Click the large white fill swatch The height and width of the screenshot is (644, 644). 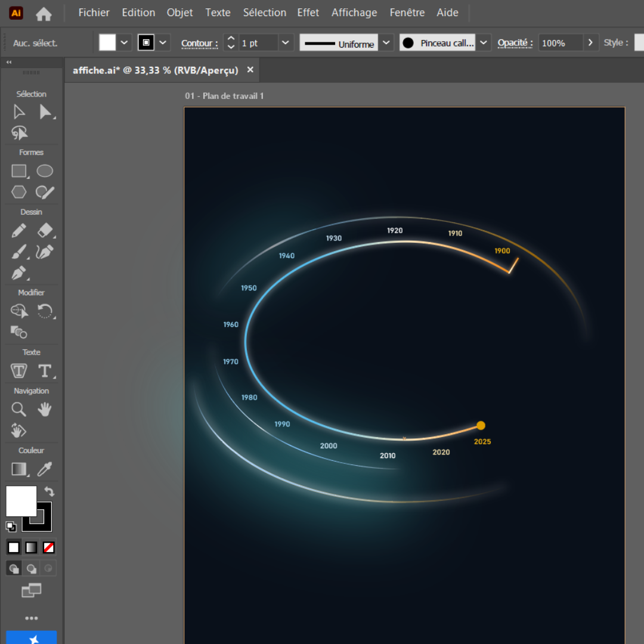pos(21,501)
